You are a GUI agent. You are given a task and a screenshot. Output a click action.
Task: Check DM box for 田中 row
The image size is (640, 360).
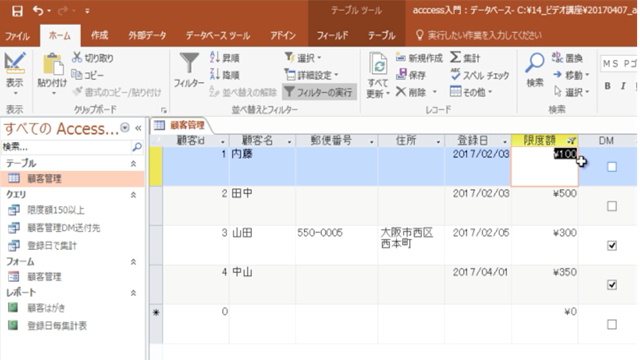[612, 206]
